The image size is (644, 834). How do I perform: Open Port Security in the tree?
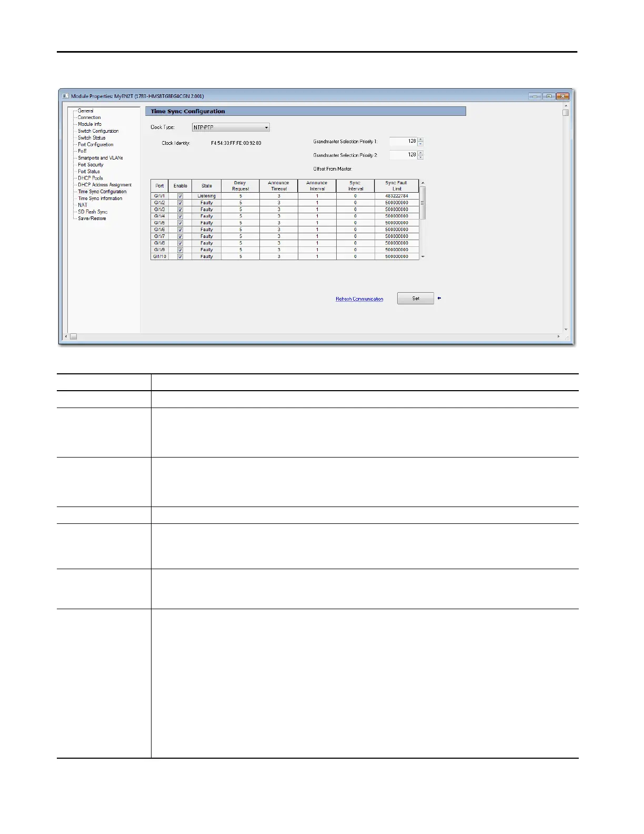90,165
